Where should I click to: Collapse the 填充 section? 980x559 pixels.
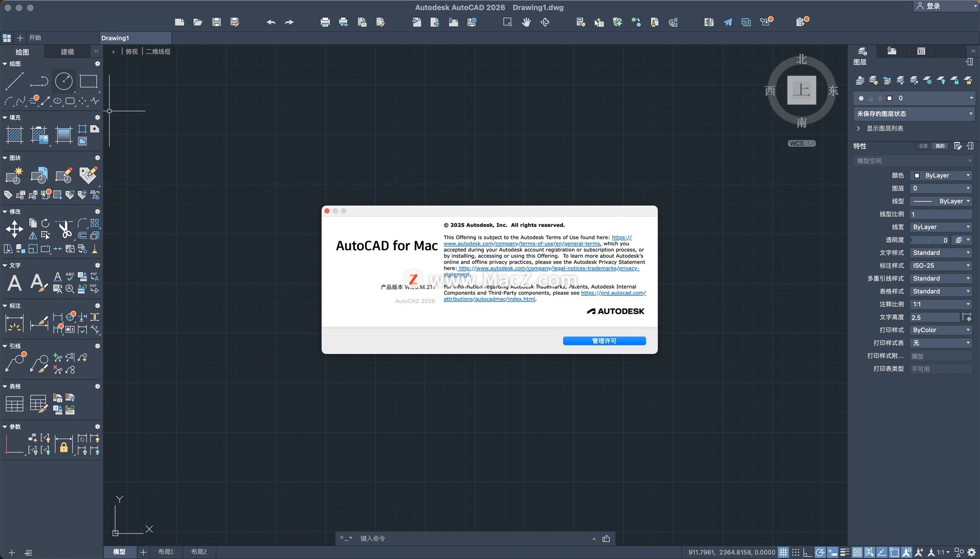[5, 117]
